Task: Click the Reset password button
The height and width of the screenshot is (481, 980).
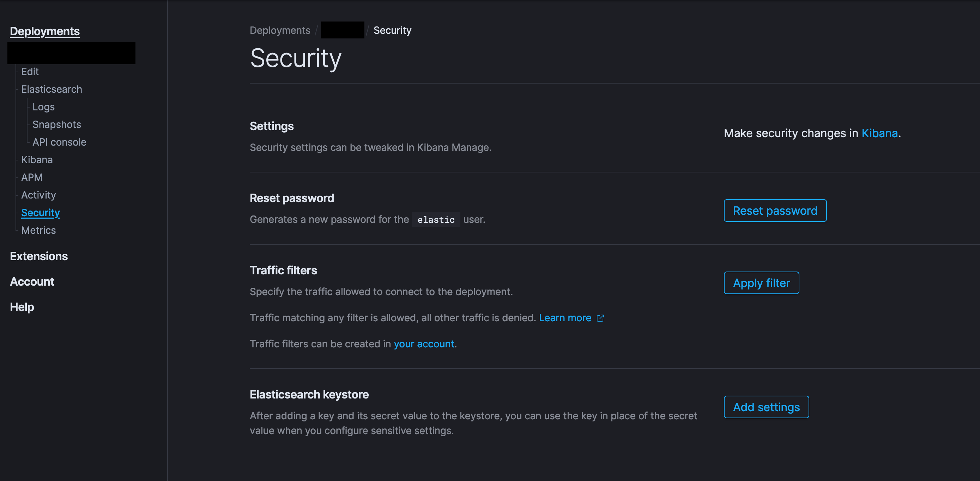Action: tap(775, 211)
